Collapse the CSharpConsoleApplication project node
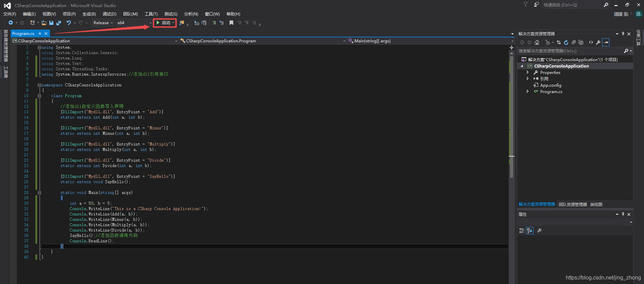Viewport: 644px width, 284px height. click(522, 66)
